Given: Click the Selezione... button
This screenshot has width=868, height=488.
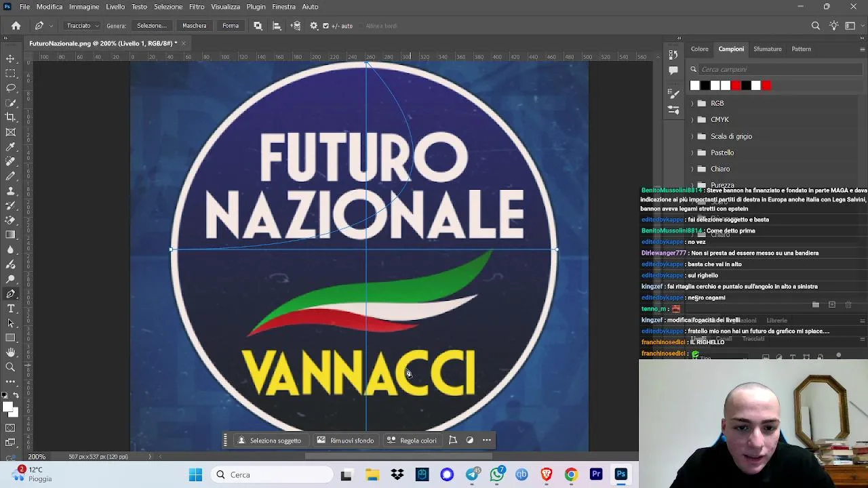Looking at the screenshot, I should pos(152,26).
